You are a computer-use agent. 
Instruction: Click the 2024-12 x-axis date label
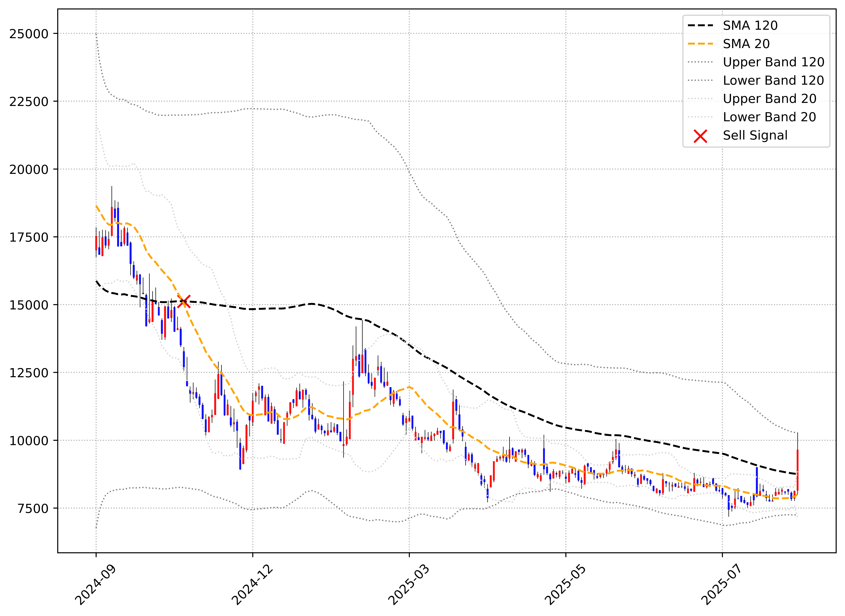252,585
